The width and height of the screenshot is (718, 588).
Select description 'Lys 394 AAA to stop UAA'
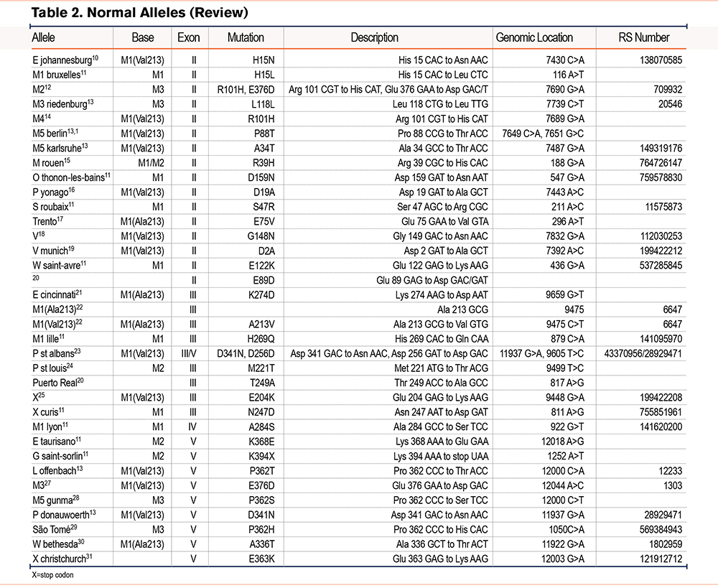tap(441, 456)
